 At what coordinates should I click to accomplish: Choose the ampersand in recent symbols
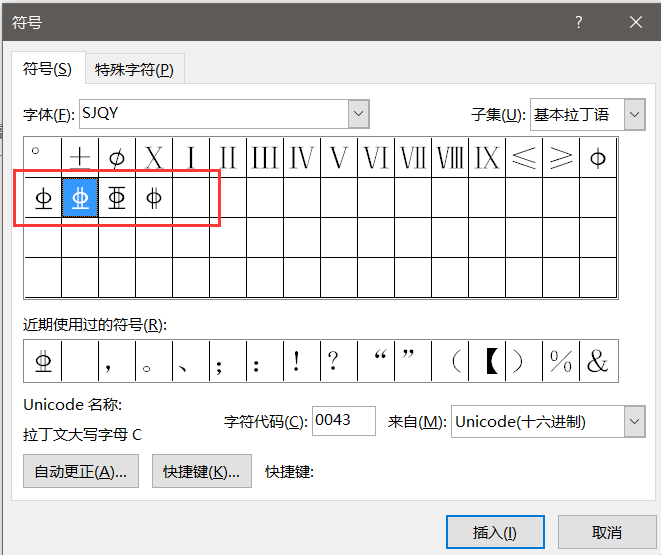coord(598,362)
